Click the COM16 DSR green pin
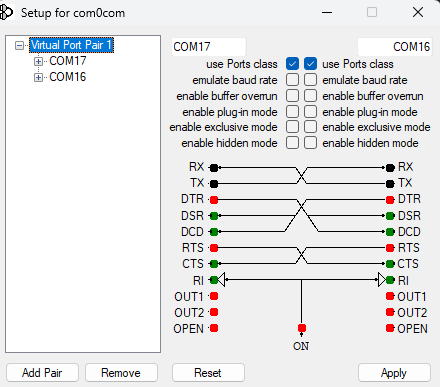 (x=390, y=216)
